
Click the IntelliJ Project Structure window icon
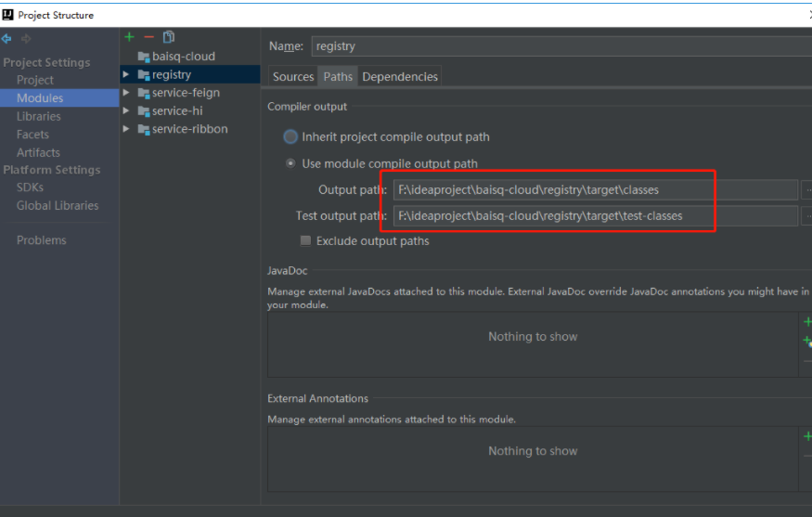click(7, 15)
